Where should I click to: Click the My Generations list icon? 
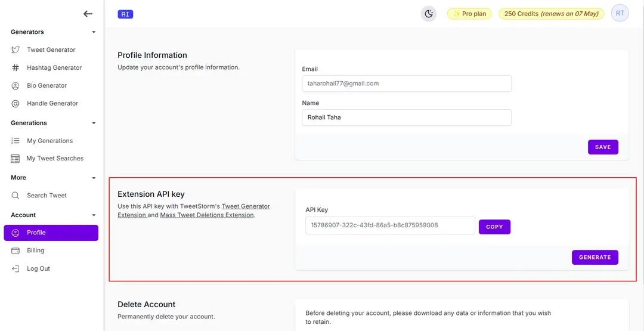pos(15,141)
